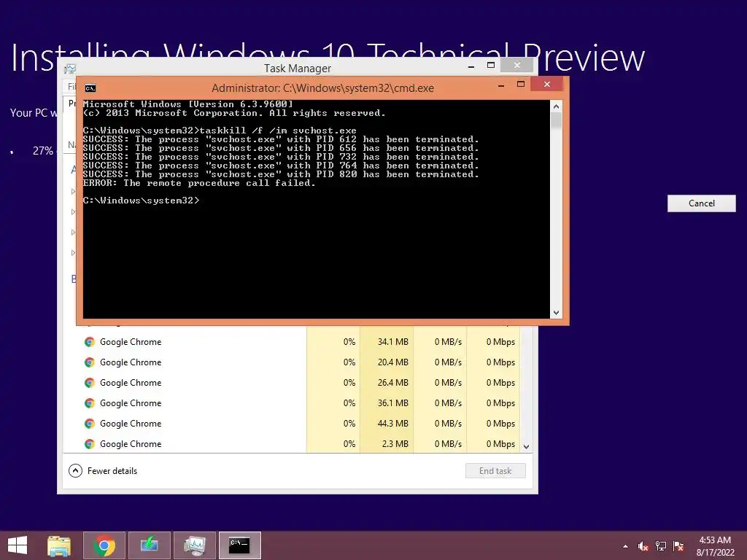Viewport: 747px width, 560px height.
Task: Cancel the Windows 10 Technical Preview installation
Action: pos(701,203)
